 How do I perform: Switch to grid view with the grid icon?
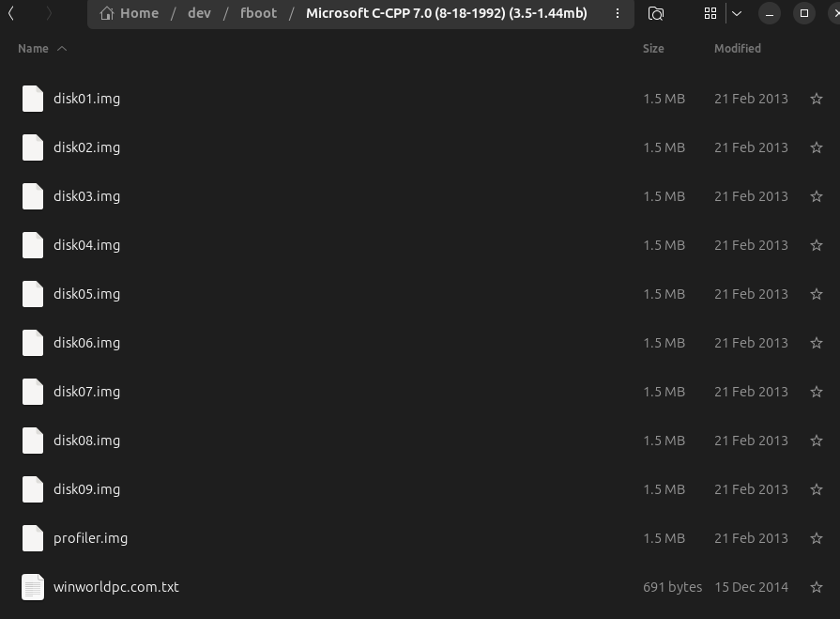pyautogui.click(x=710, y=13)
